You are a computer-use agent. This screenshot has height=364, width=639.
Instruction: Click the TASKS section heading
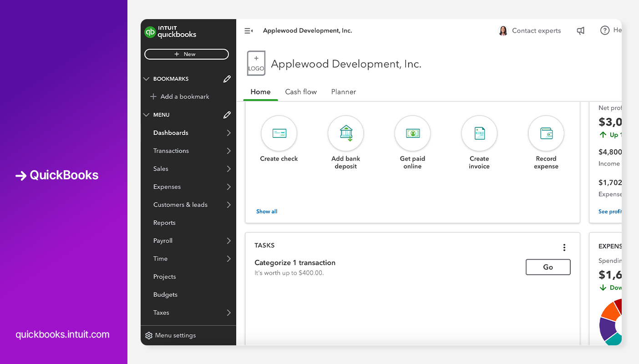click(x=264, y=245)
